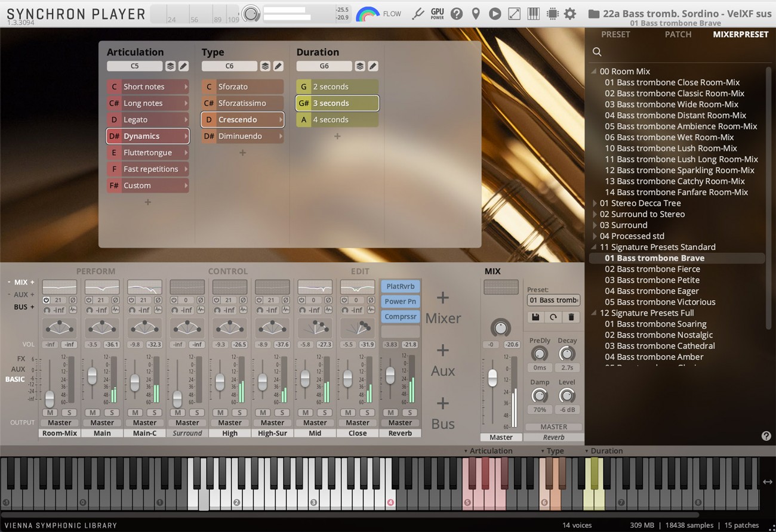The height and width of the screenshot is (532, 776).
Task: Invert phase on Room-Mix channel
Action: (x=73, y=300)
